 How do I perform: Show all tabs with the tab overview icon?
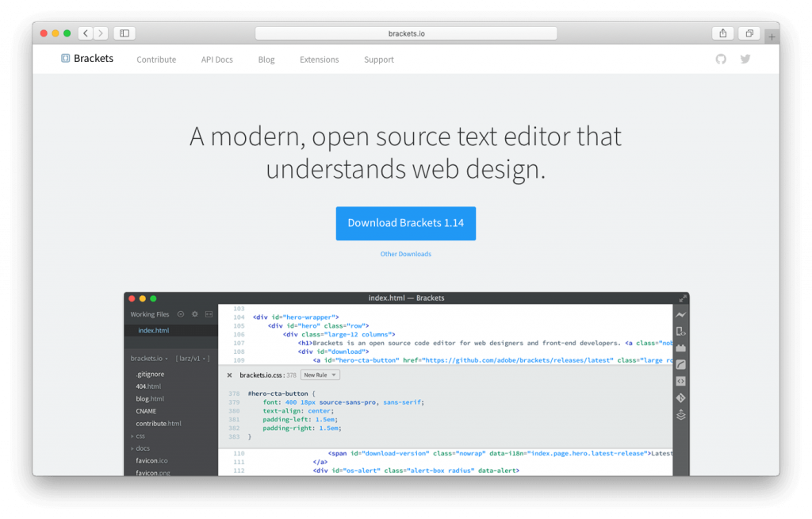click(749, 33)
